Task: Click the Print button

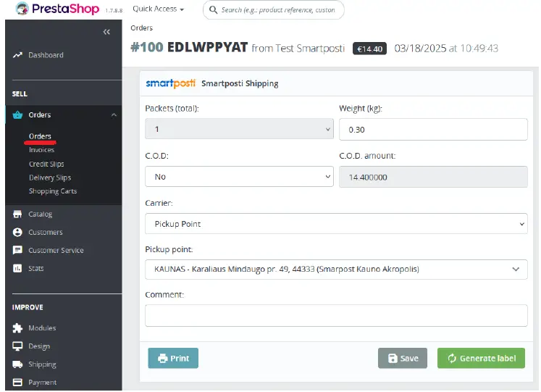Action: pos(173,358)
